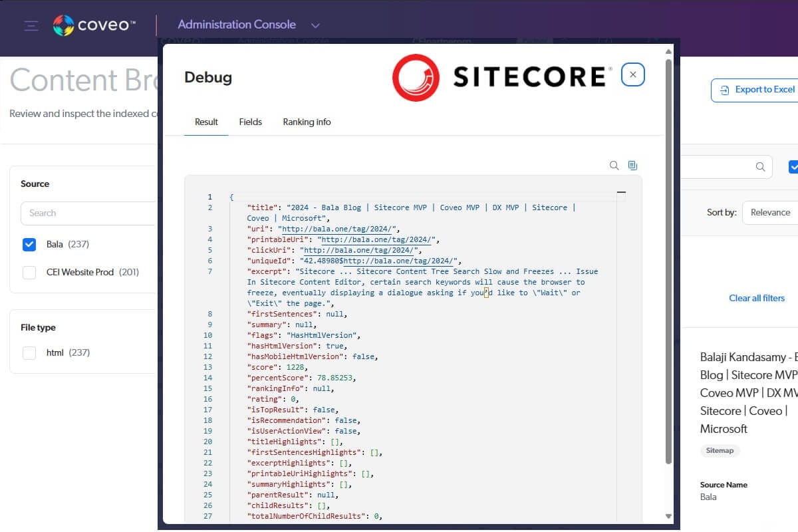
Task: Open the Ranking info tab
Action: click(307, 122)
